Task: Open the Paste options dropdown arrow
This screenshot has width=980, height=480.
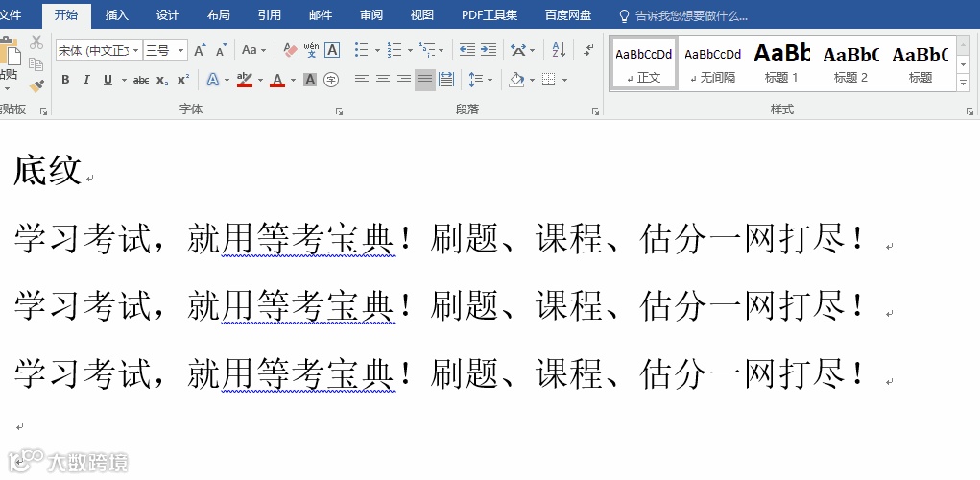Action: 8,88
